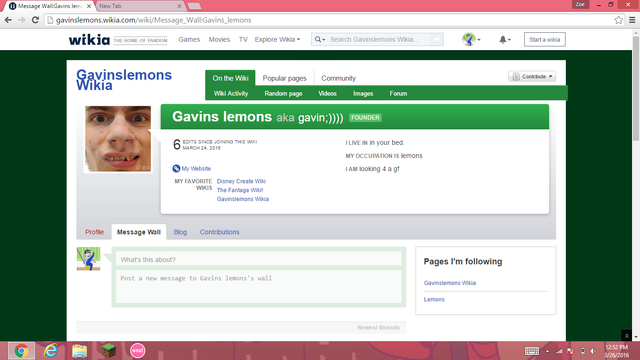Click the browser reload icon
The image size is (640, 360).
coord(36,20)
